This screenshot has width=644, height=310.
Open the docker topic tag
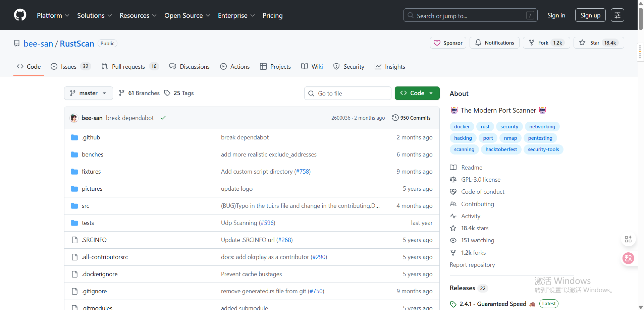[x=462, y=127]
